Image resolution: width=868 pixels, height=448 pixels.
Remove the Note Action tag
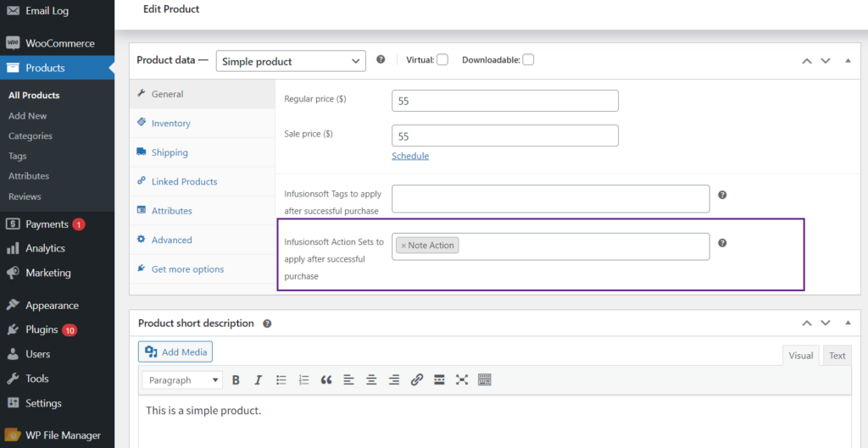click(x=403, y=246)
